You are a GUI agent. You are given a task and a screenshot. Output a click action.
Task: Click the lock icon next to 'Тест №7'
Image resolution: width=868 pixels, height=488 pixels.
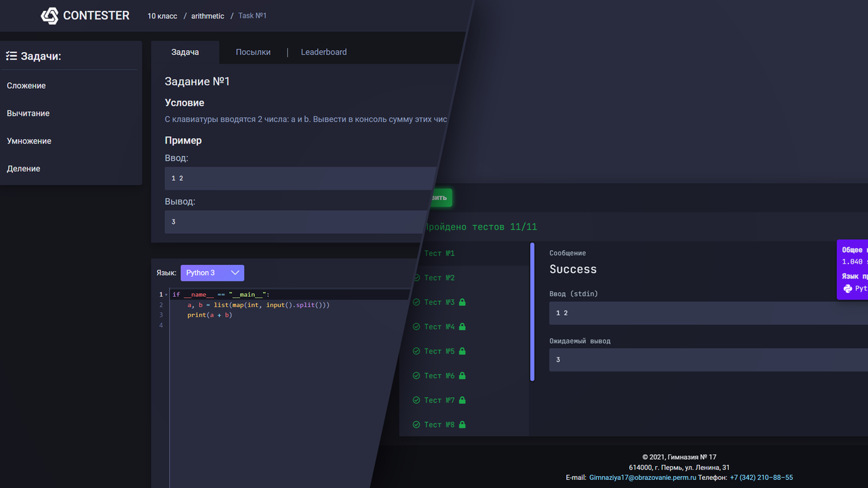462,400
